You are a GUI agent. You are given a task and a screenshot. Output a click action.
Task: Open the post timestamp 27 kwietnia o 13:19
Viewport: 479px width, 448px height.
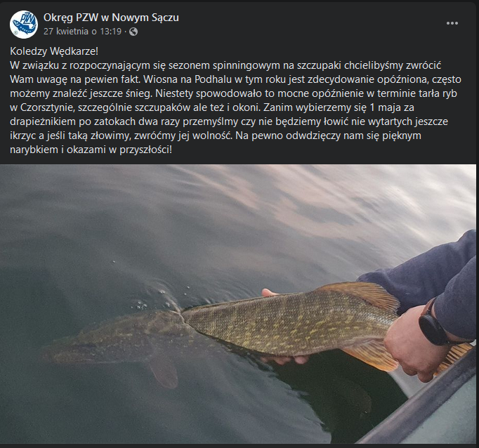point(82,32)
